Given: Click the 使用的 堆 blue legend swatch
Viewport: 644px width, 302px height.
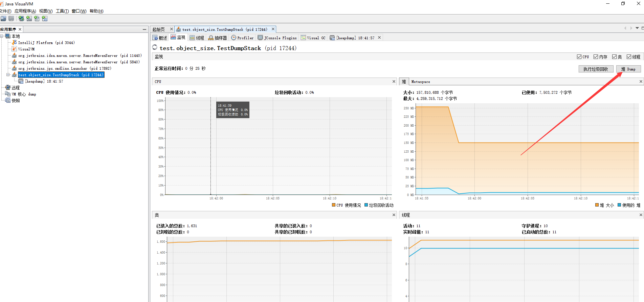Looking at the screenshot, I should 619,205.
